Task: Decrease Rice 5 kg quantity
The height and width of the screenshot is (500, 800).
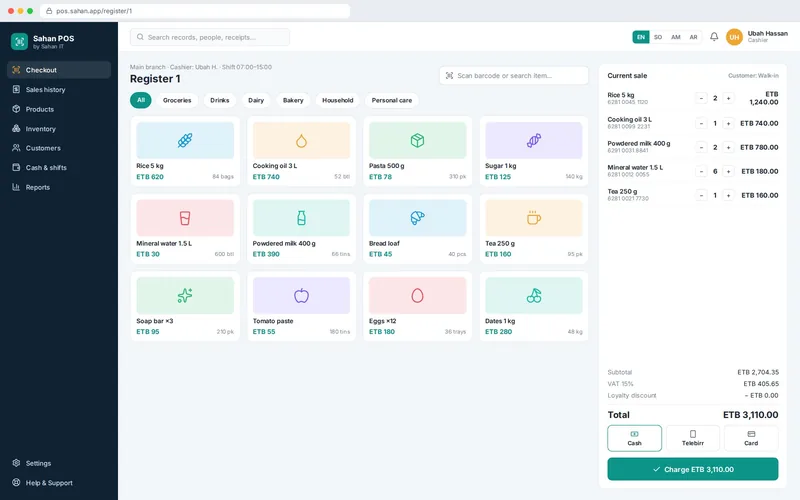Action: coord(701,98)
